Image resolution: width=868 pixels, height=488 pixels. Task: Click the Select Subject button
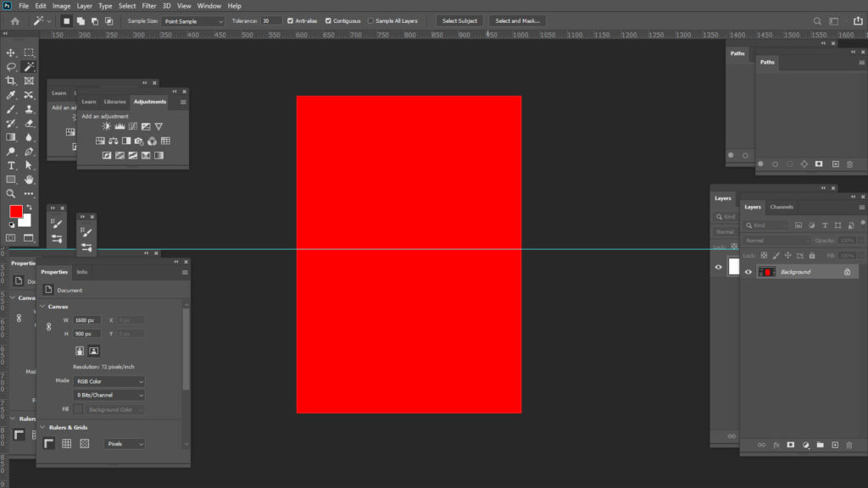pyautogui.click(x=459, y=21)
